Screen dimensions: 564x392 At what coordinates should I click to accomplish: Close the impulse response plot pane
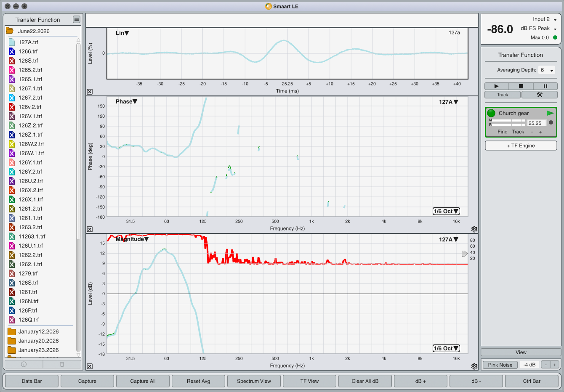pyautogui.click(x=90, y=92)
